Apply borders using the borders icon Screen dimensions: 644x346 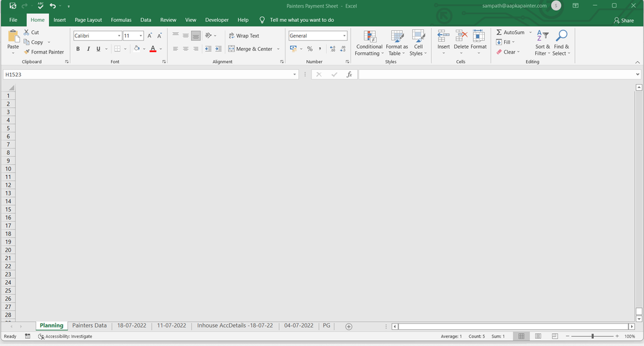(x=117, y=48)
